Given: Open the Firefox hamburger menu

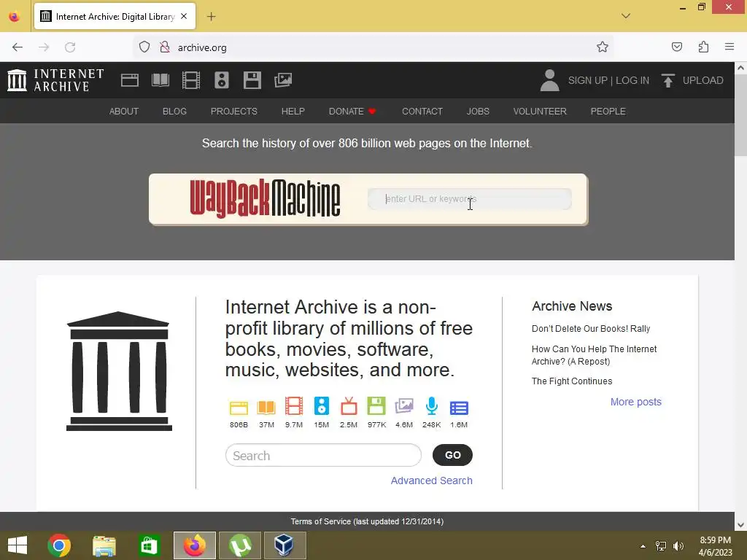Looking at the screenshot, I should coord(729,47).
